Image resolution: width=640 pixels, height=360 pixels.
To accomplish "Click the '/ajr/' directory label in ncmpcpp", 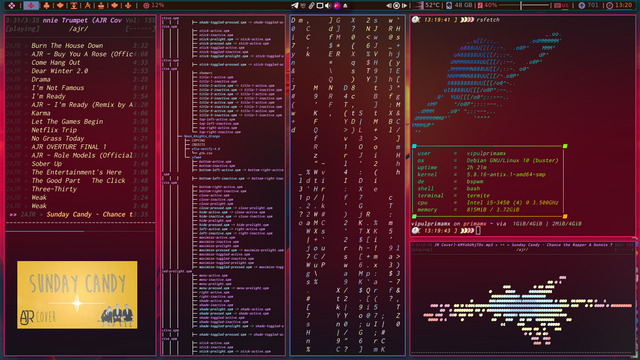I will click(78, 29).
